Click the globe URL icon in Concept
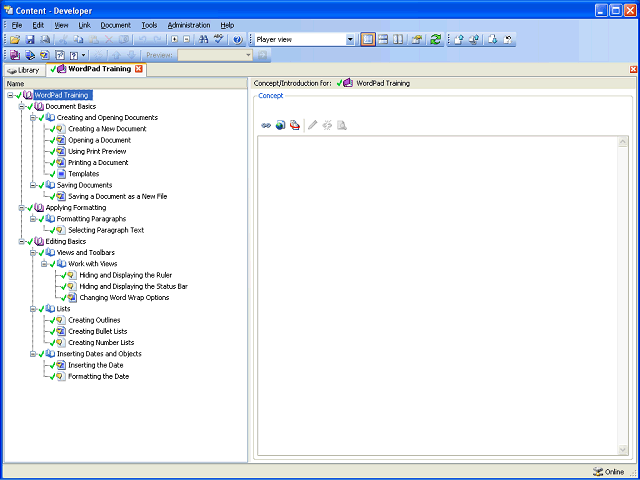Screen dimensions: 640x480 [280, 125]
